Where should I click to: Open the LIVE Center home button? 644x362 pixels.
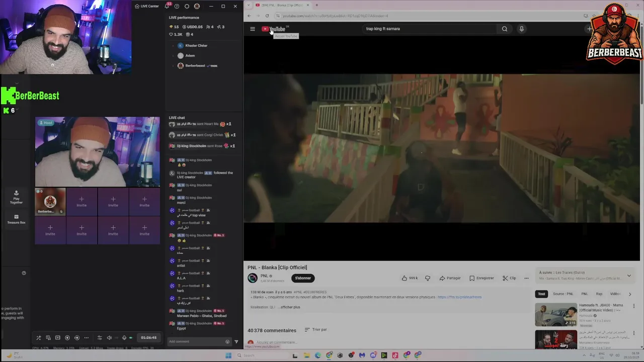[x=146, y=6]
